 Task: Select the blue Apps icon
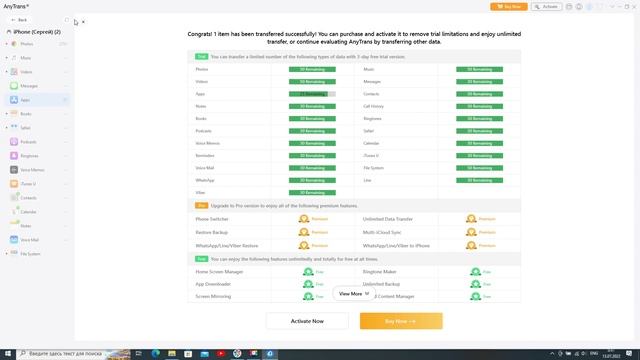pyautogui.click(x=14, y=100)
